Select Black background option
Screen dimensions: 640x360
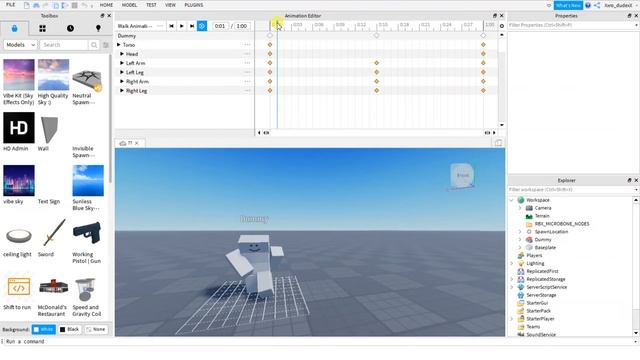[x=70, y=329]
